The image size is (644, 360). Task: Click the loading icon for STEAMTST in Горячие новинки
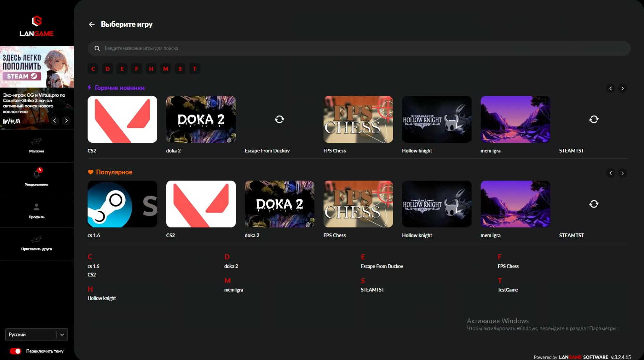(x=594, y=119)
